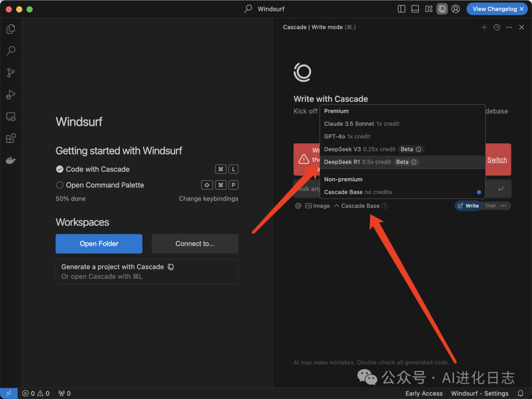The image size is (532, 399).
Task: Click the remote window indicator in status bar
Action: (9, 394)
